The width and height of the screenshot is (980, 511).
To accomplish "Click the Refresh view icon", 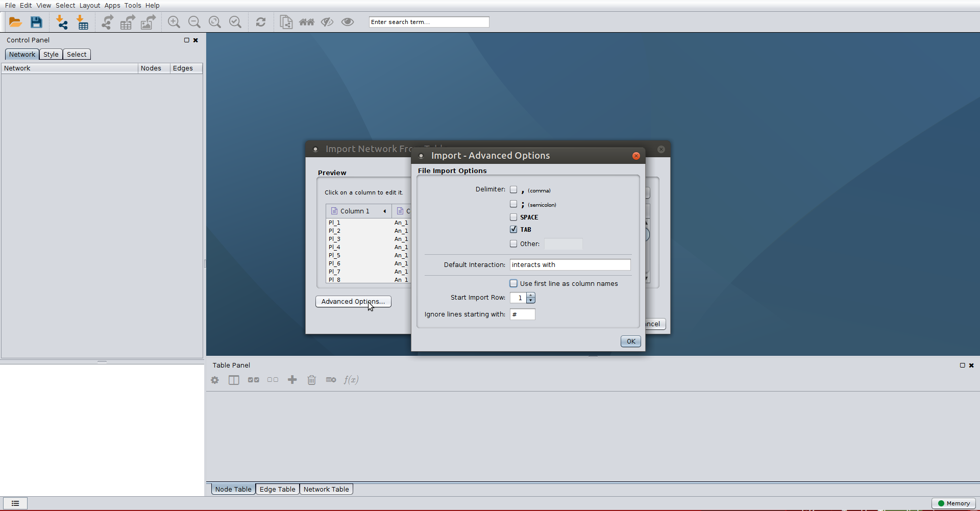I will coord(261,22).
